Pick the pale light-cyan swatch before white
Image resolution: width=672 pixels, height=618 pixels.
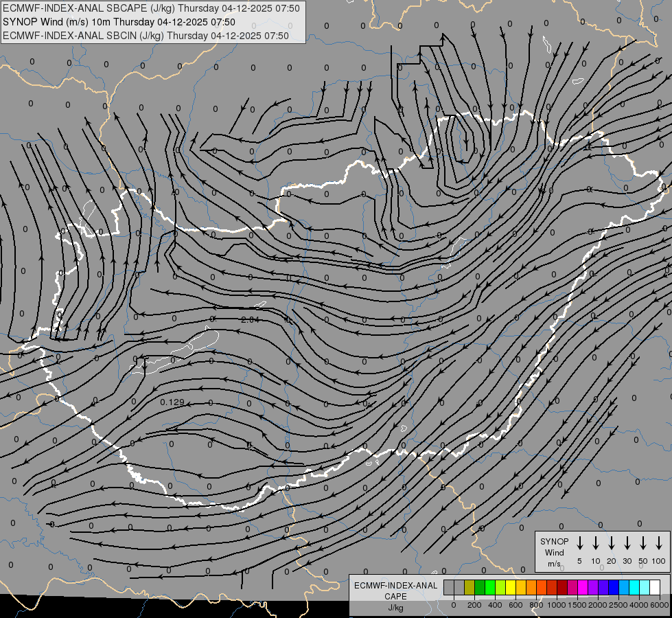tap(645, 588)
